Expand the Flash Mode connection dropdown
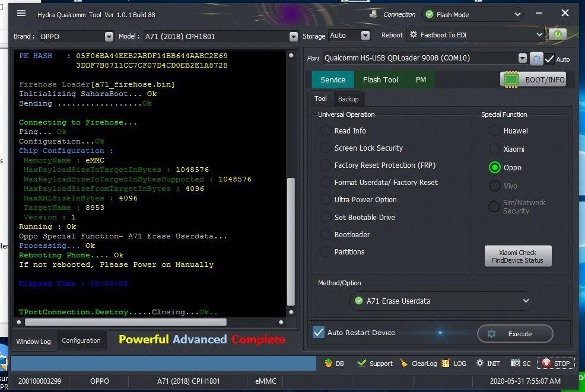585x392 pixels. (473, 15)
